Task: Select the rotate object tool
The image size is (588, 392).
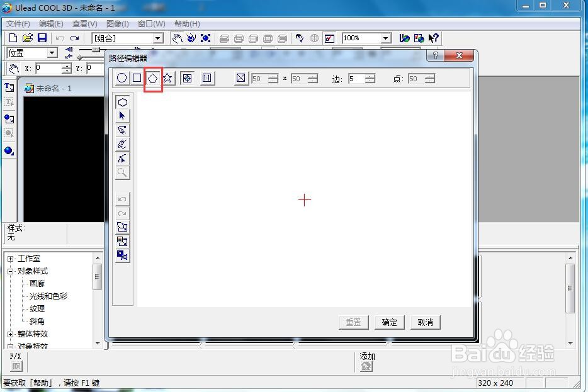Action: point(191,38)
